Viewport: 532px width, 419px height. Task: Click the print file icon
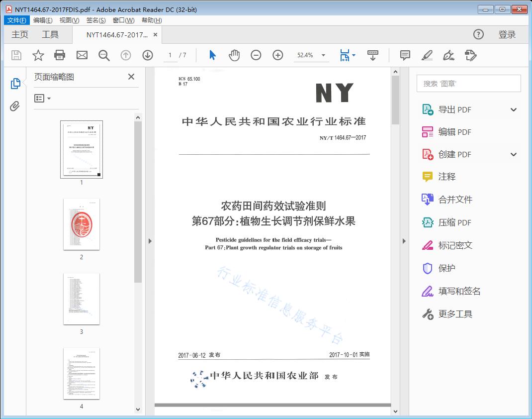tap(60, 55)
